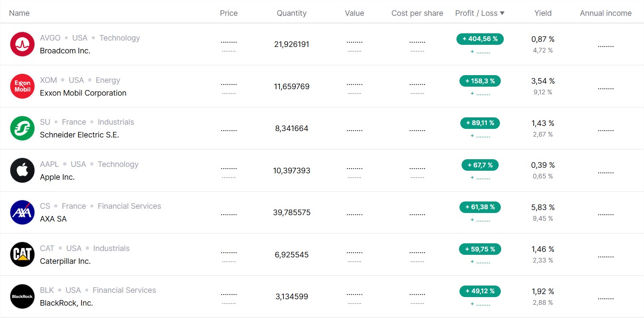
Task: Click the AAPL ticker symbol
Action: click(x=49, y=164)
